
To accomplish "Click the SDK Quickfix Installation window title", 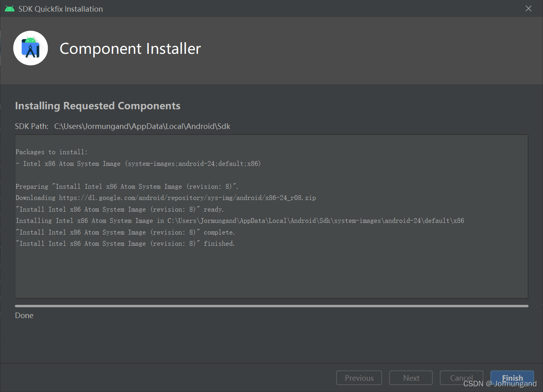I will [x=61, y=9].
